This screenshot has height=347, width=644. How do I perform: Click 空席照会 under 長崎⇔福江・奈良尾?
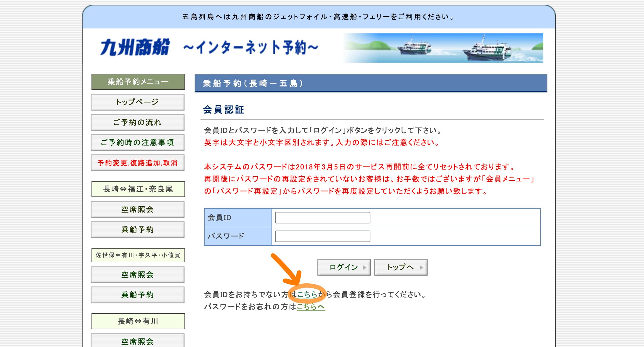pos(138,210)
